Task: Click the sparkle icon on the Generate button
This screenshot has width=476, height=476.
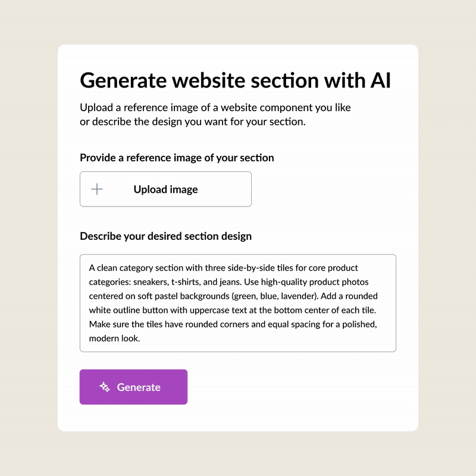Action: coord(105,387)
